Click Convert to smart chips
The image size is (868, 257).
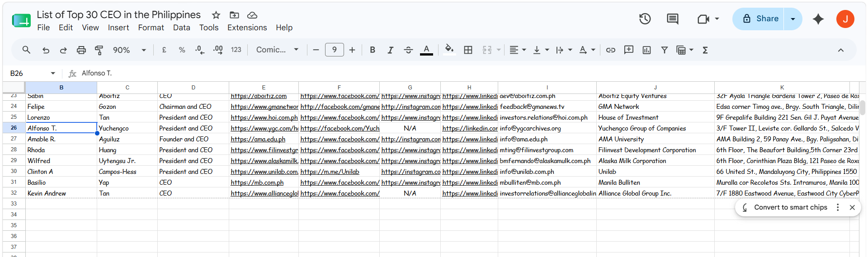point(791,207)
